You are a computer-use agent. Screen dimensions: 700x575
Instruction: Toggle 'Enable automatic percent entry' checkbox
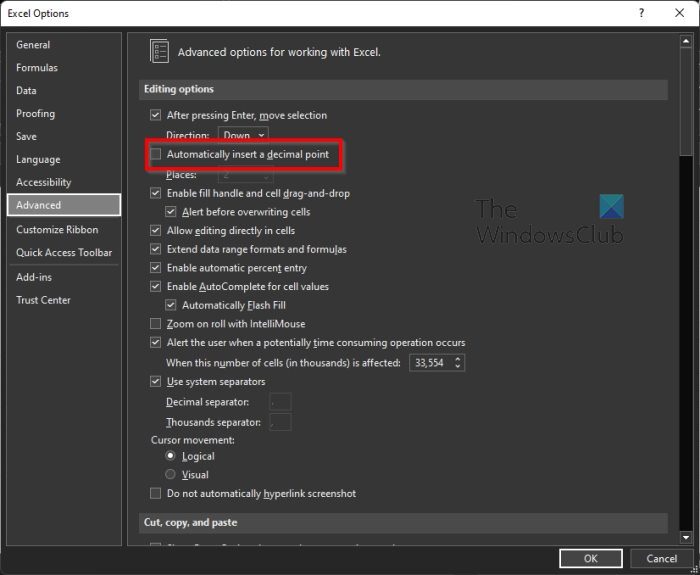pyautogui.click(x=155, y=268)
